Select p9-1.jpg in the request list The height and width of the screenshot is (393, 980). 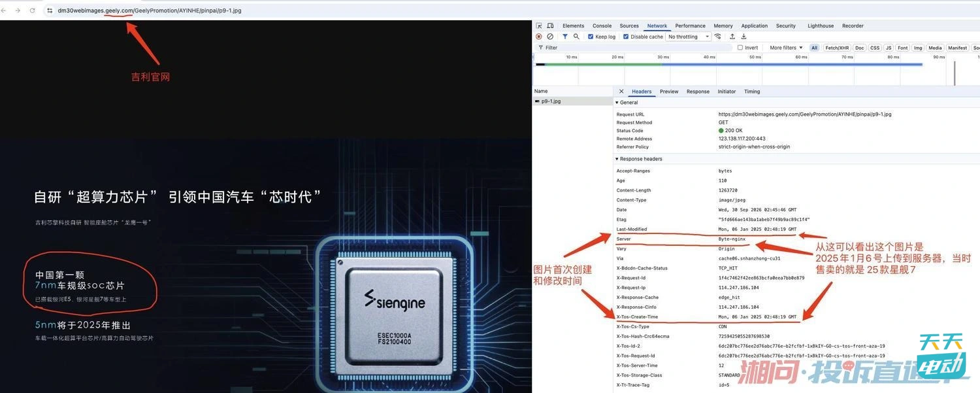573,101
